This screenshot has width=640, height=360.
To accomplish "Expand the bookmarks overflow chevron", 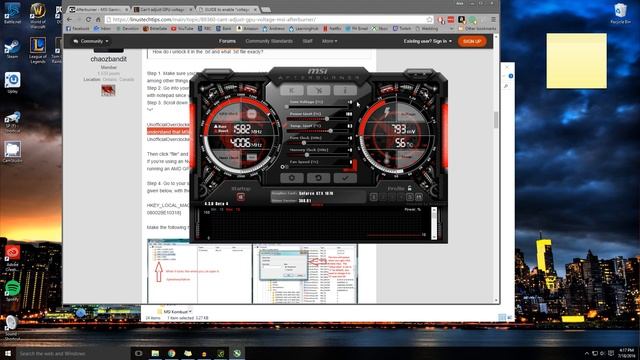I will [x=452, y=29].
